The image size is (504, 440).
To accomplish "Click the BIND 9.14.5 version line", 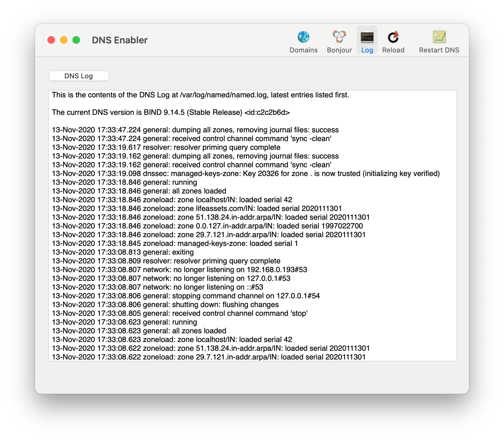I will 171,112.
